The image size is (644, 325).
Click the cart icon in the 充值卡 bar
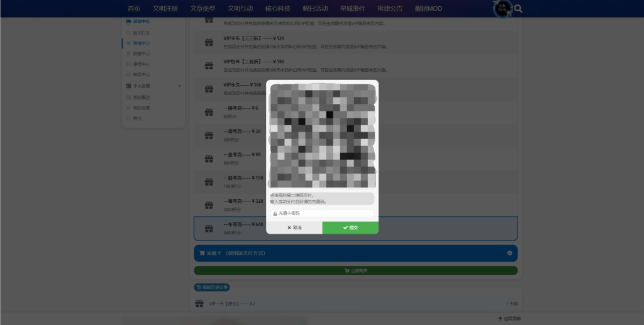[202, 253]
